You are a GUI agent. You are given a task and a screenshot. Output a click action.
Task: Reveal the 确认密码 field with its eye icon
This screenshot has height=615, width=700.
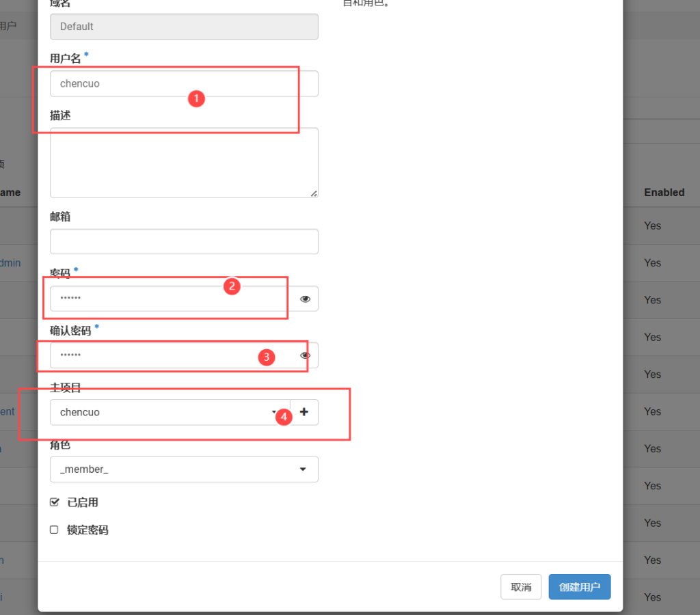[305, 355]
